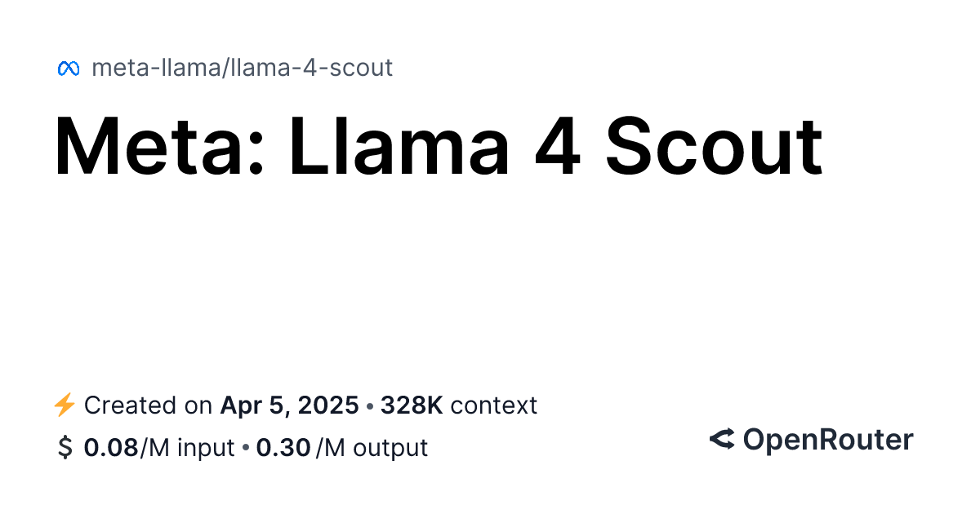The height and width of the screenshot is (514, 980).
Task: Click the dollar sign pricing icon
Action: tap(65, 447)
